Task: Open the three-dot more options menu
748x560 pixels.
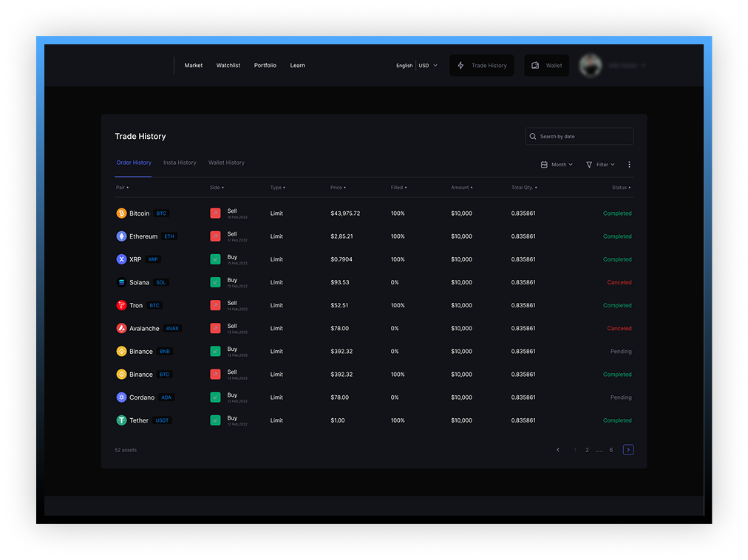Action: (x=629, y=165)
